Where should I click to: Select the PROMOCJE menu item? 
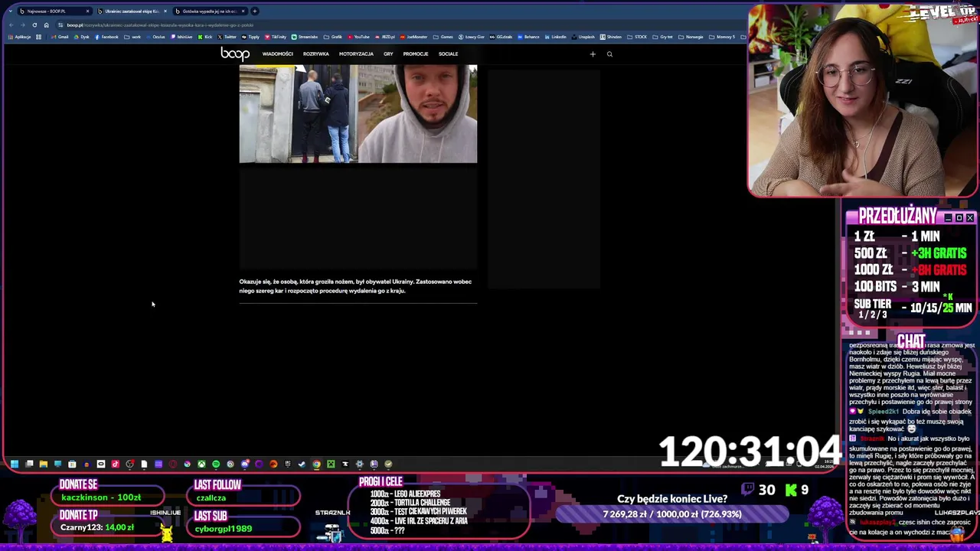point(416,54)
